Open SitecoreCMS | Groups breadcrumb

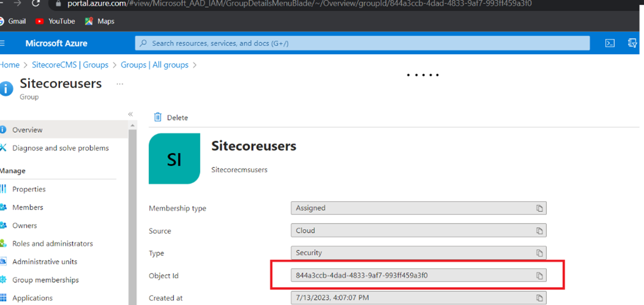click(70, 65)
